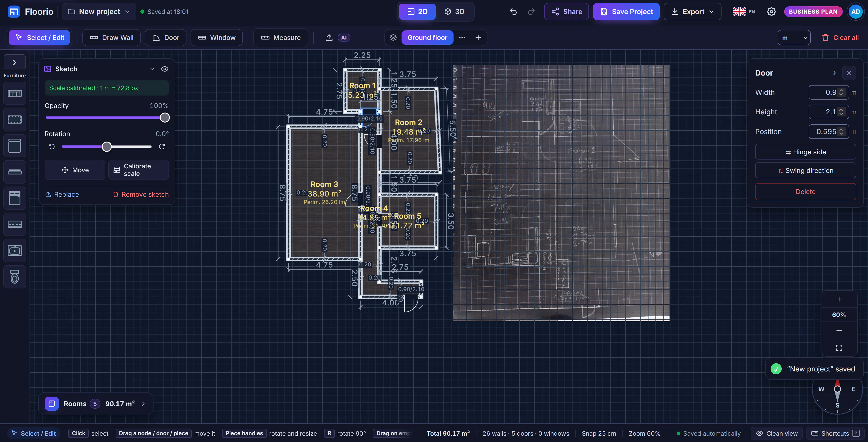Click the fit-to-screen icon
Image resolution: width=868 pixels, height=442 pixels.
839,348
